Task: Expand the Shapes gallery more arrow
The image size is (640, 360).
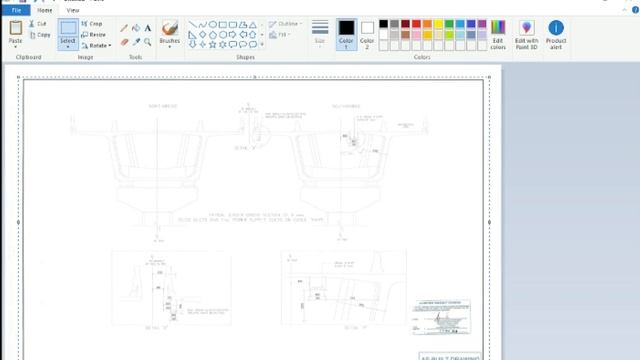Action: pyautogui.click(x=262, y=44)
